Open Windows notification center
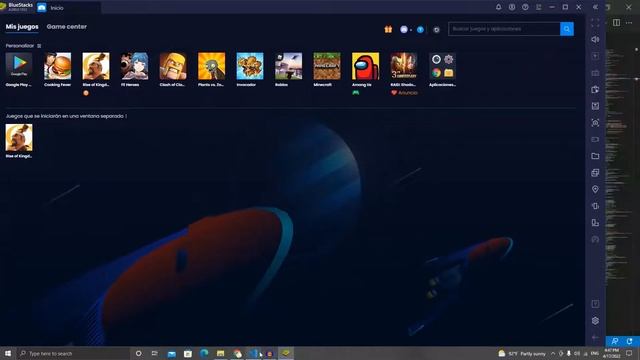 (629, 353)
